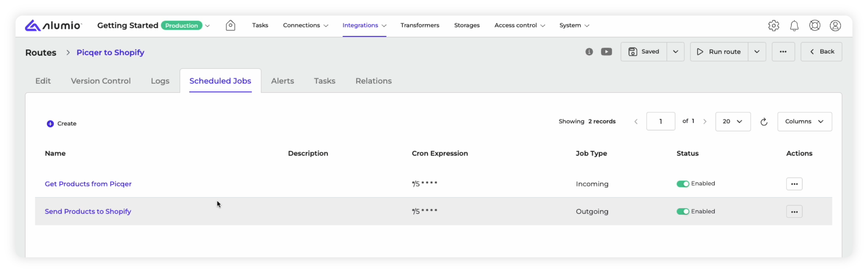868x273 pixels.
Task: Click the route info icon
Action: pos(589,52)
